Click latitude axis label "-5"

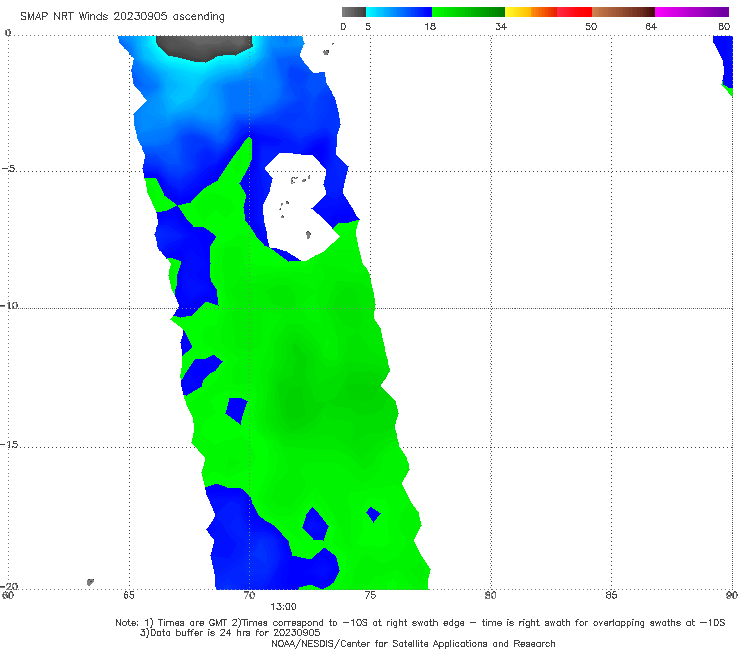click(x=8, y=169)
